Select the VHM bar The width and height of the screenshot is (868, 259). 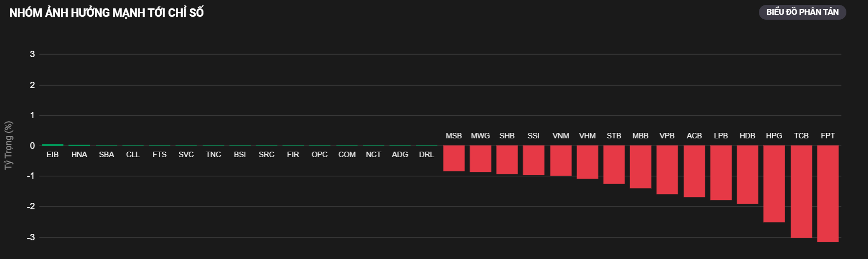[x=587, y=162]
